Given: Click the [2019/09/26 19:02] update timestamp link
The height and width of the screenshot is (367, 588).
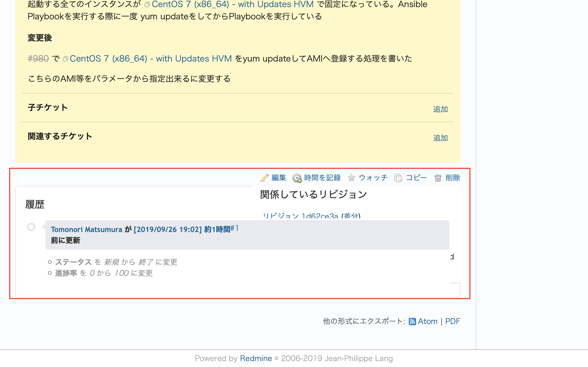Looking at the screenshot, I should pyautogui.click(x=167, y=229).
